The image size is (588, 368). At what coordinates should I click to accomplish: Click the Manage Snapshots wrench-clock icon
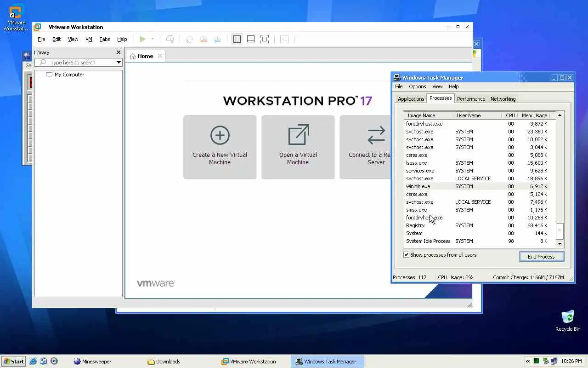[x=217, y=39]
